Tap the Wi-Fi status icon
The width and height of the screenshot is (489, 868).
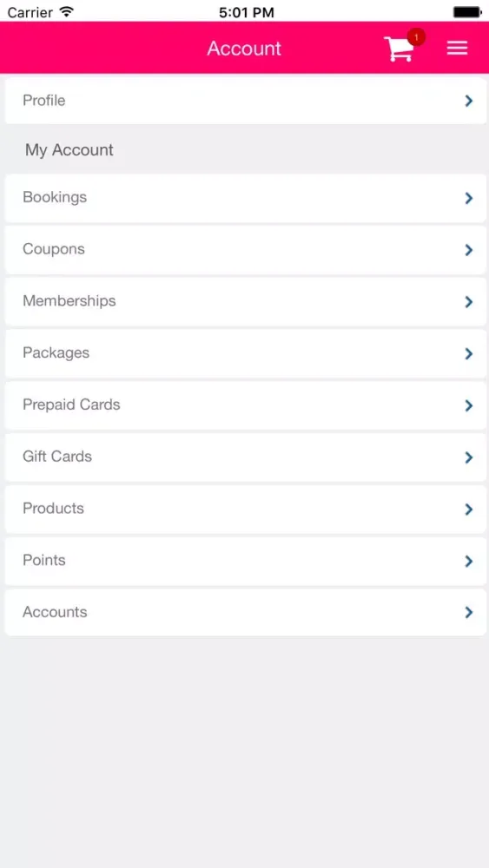click(67, 11)
